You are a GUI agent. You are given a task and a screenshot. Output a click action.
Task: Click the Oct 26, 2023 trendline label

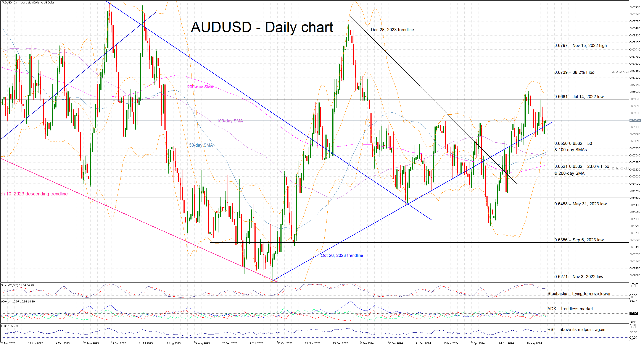click(341, 255)
